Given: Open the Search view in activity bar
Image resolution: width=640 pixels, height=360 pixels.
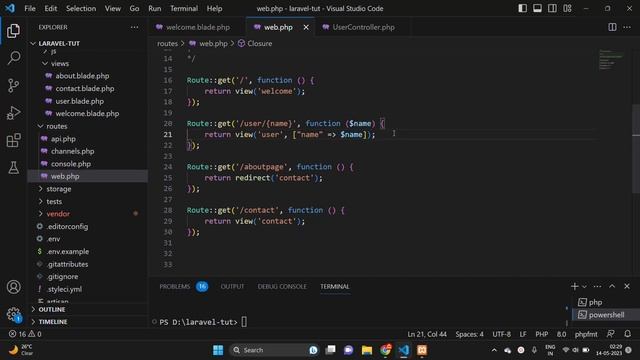Looking at the screenshot, I should [x=13, y=58].
